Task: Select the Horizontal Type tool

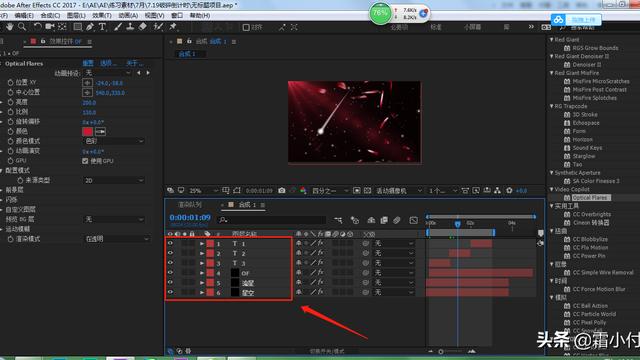Action: click(102, 27)
